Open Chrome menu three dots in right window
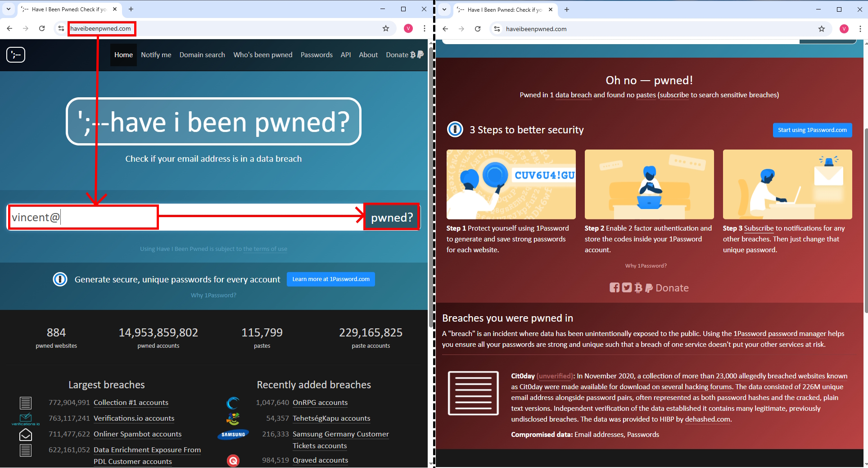The image size is (868, 468). [x=860, y=29]
